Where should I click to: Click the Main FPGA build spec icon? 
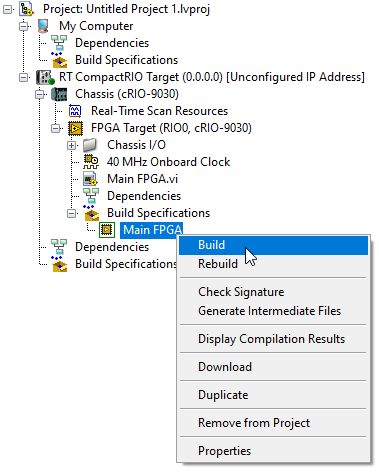[107, 230]
